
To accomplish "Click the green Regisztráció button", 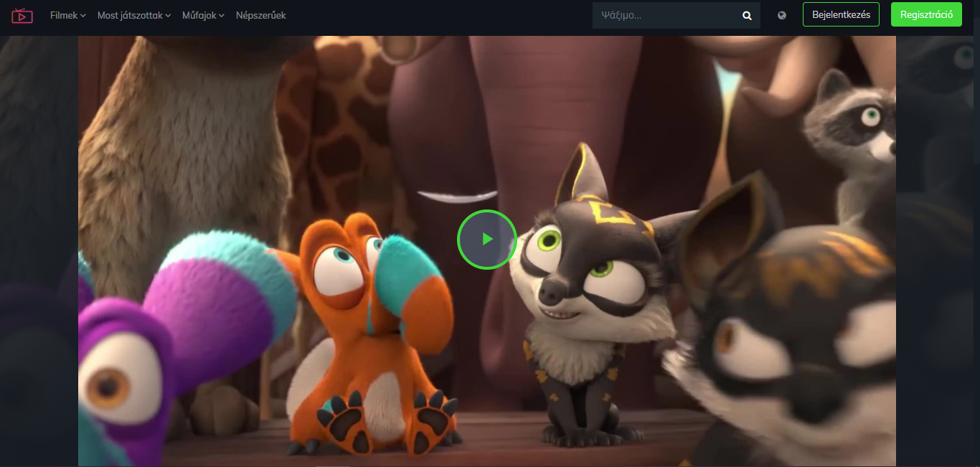I will (926, 14).
